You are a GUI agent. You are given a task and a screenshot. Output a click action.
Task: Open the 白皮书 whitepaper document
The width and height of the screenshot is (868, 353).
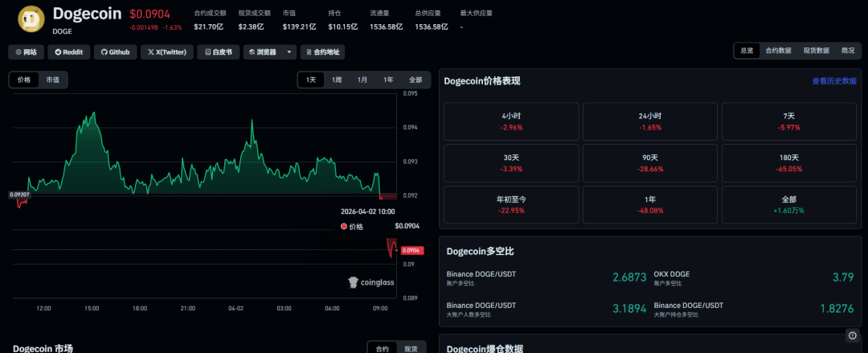pos(219,52)
